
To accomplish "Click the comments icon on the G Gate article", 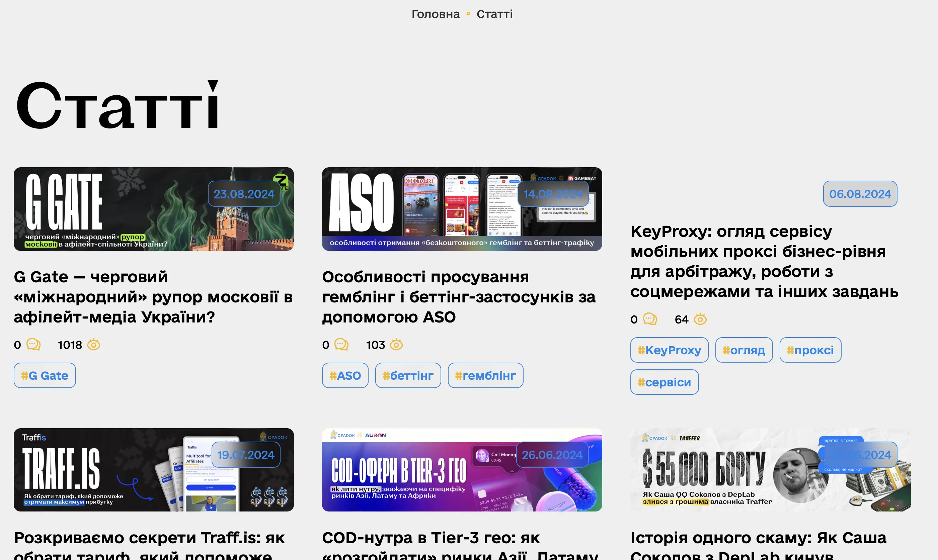I will click(33, 345).
